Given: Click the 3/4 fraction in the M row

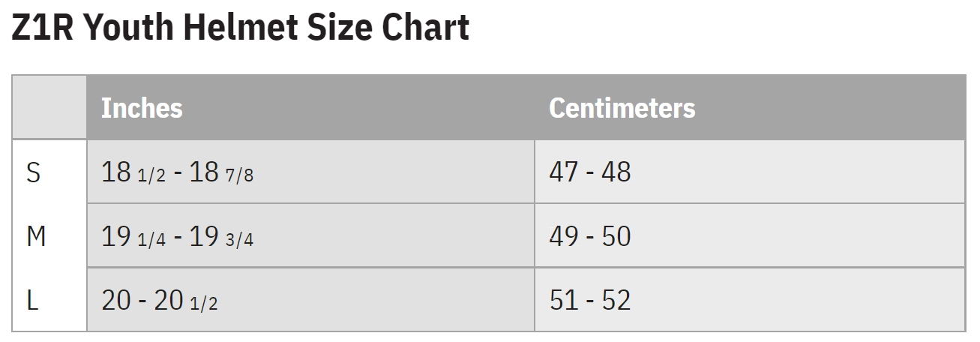Looking at the screenshot, I should [240, 240].
